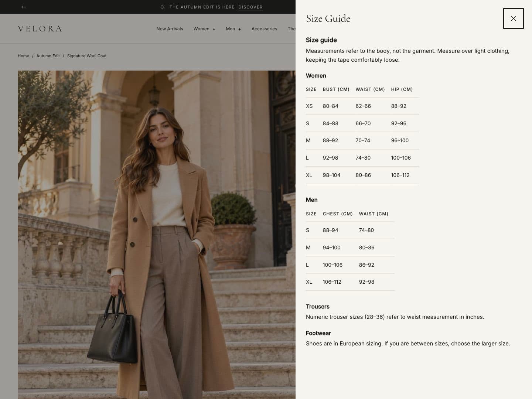The width and height of the screenshot is (532, 399).
Task: Select Women hip value 106–112 in XL row
Action: pyautogui.click(x=400, y=175)
